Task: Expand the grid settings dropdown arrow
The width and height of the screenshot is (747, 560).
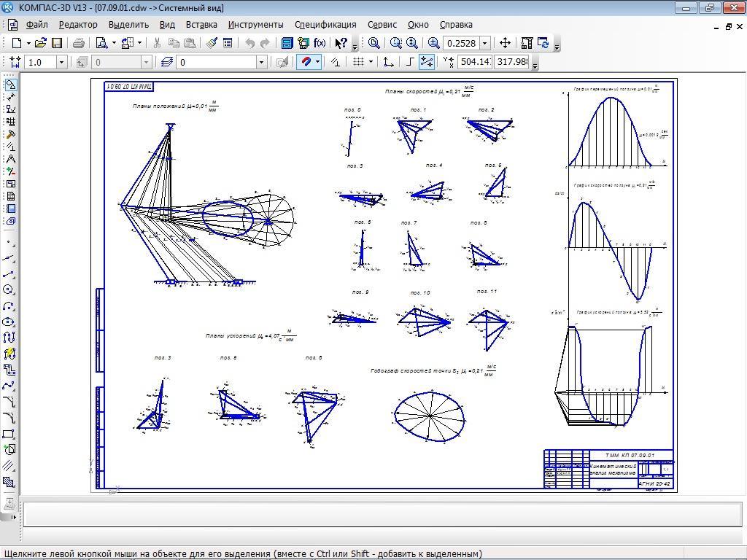Action: click(x=371, y=63)
